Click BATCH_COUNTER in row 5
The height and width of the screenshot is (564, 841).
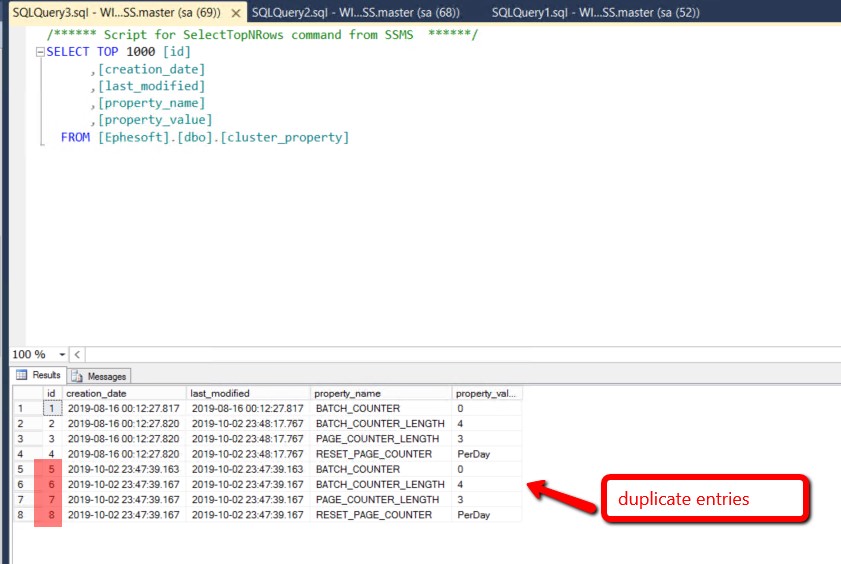coord(381,469)
